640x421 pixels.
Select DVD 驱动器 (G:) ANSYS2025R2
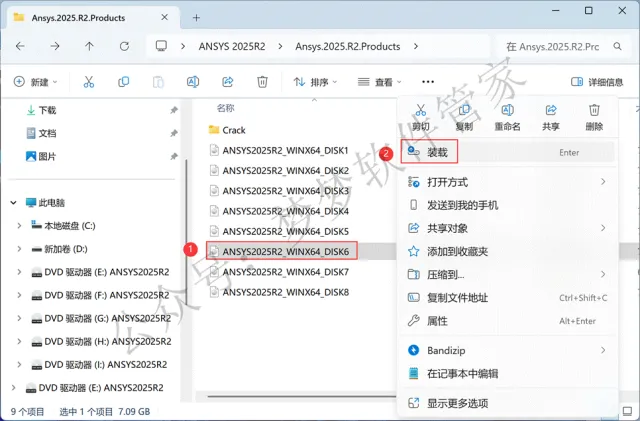(101, 318)
